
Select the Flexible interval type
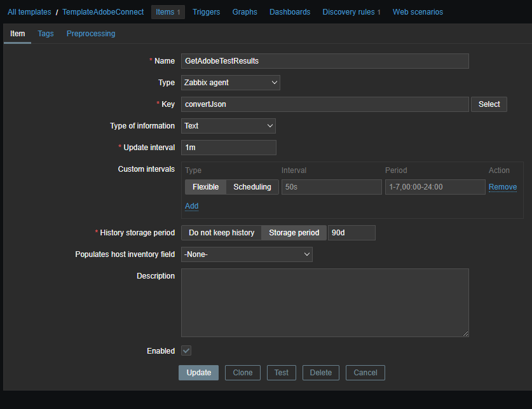tap(205, 187)
